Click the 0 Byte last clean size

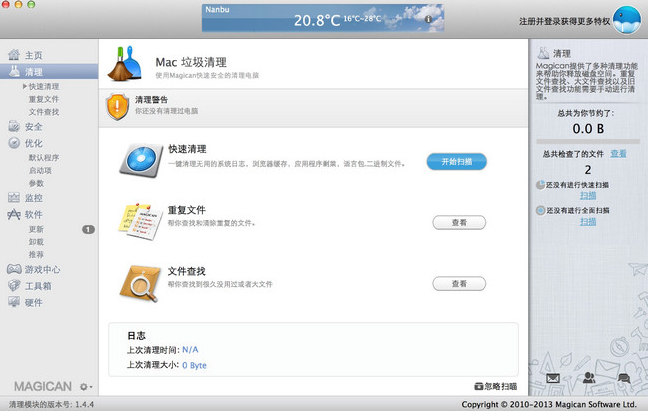click(194, 365)
